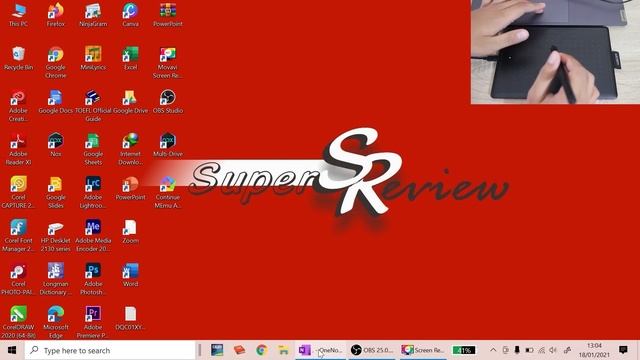640x360 pixels.
Task: Click the NinjaGram desktop shortcut
Action: [x=93, y=15]
